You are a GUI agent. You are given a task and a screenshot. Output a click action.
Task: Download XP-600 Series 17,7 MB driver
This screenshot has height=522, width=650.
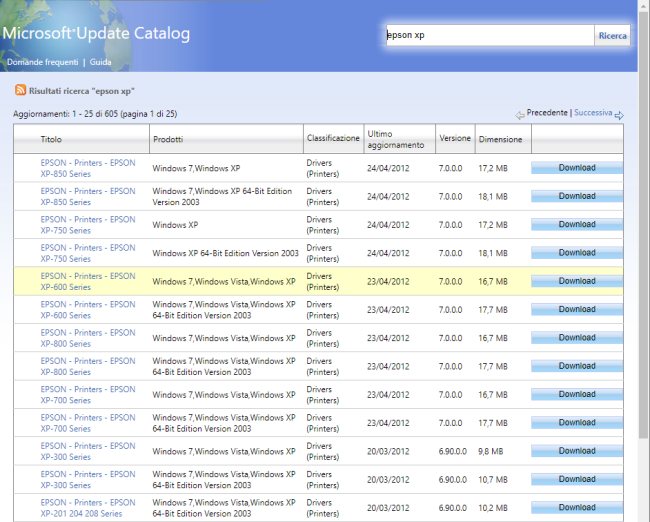click(x=577, y=309)
